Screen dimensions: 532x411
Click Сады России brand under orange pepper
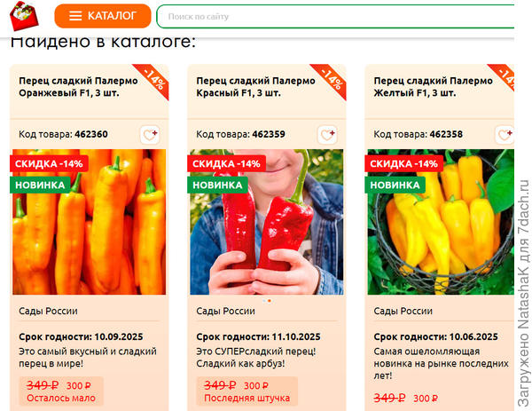48,311
